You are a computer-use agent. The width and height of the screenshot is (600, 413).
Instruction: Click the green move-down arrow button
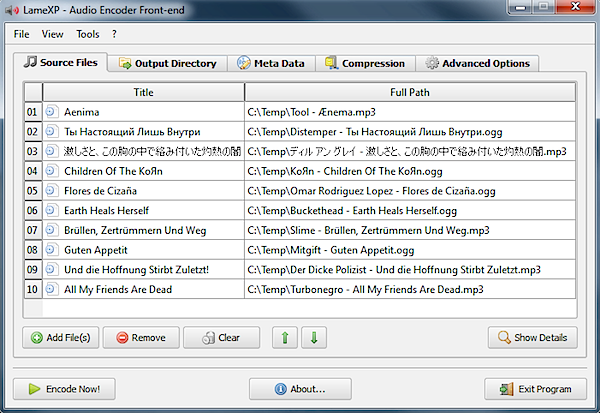pyautogui.click(x=313, y=337)
